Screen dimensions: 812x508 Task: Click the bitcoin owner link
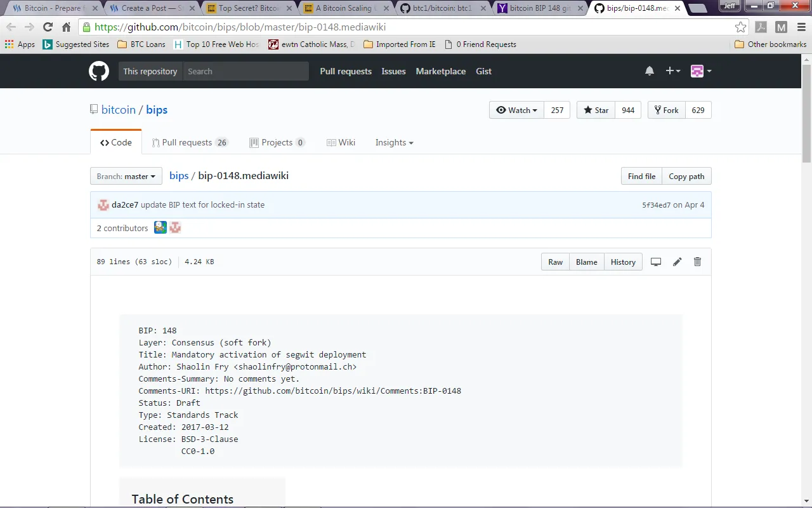119,110
